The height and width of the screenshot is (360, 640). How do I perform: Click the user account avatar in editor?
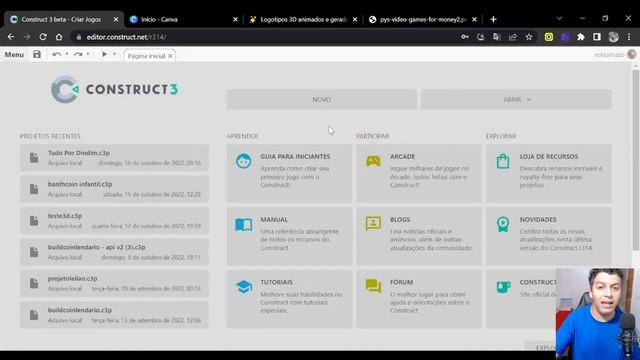[x=631, y=54]
